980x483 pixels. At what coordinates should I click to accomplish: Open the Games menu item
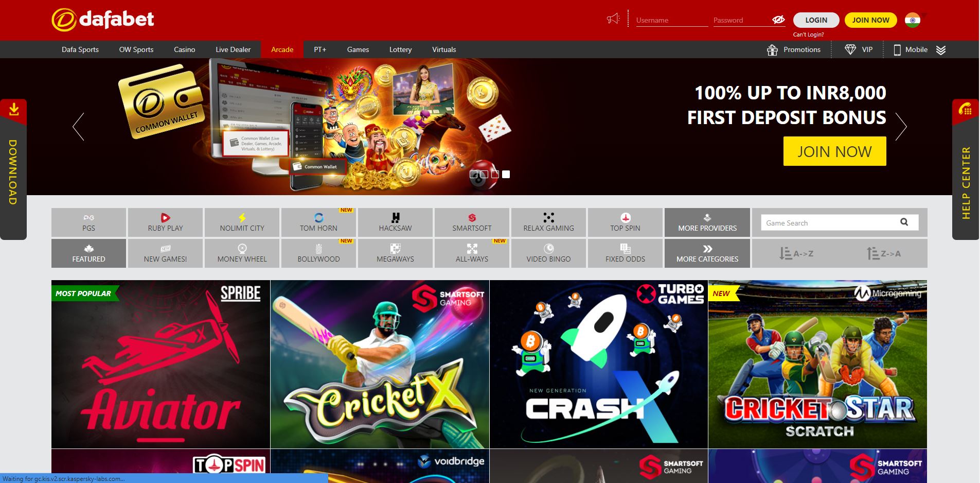358,49
